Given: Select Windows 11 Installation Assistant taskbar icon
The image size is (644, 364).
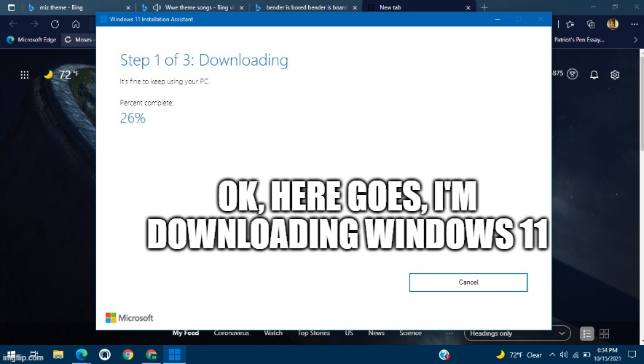Looking at the screenshot, I should 175,355.
